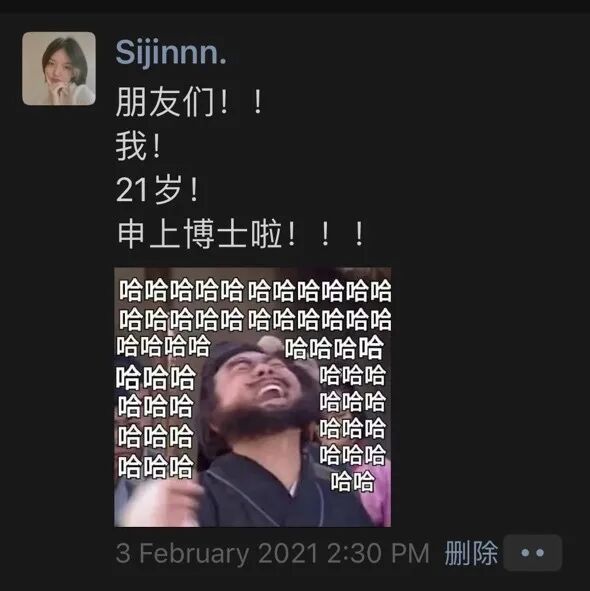Click the left dot of the two-dot button

click(525, 553)
